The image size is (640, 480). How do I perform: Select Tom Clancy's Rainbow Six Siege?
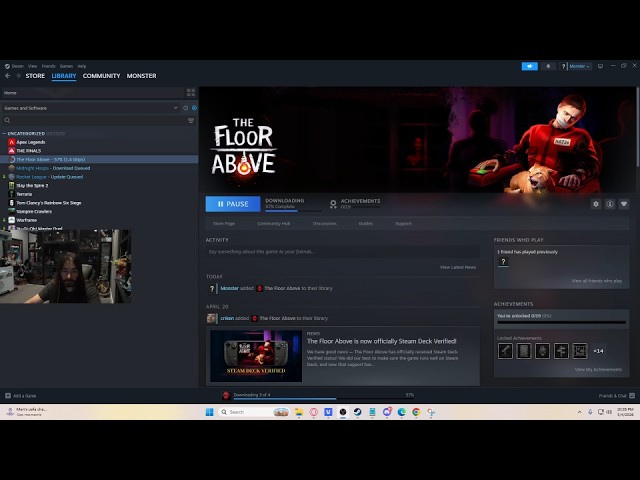(x=49, y=203)
